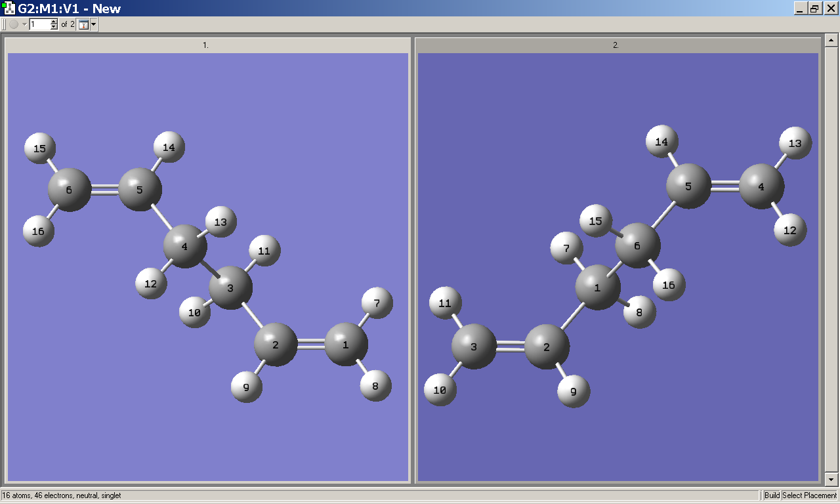840x504 pixels.
Task: Click the GaussView window icon in title bar
Action: click(9, 9)
